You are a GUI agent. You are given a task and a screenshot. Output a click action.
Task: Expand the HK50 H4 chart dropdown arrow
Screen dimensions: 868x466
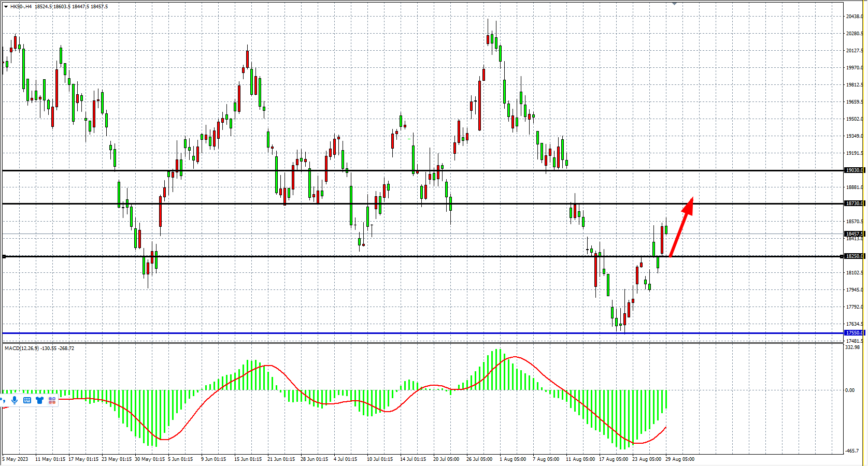(x=6, y=7)
